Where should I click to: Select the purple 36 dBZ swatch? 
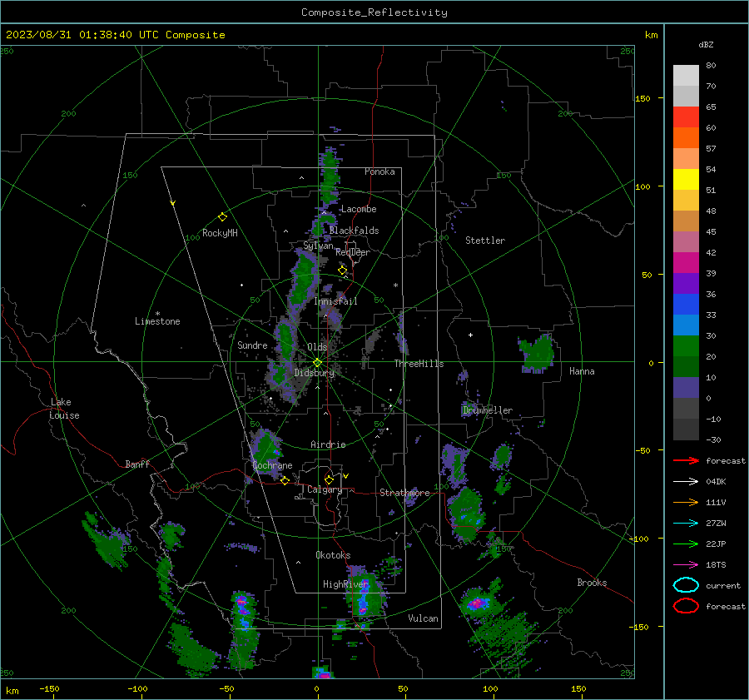click(x=686, y=284)
